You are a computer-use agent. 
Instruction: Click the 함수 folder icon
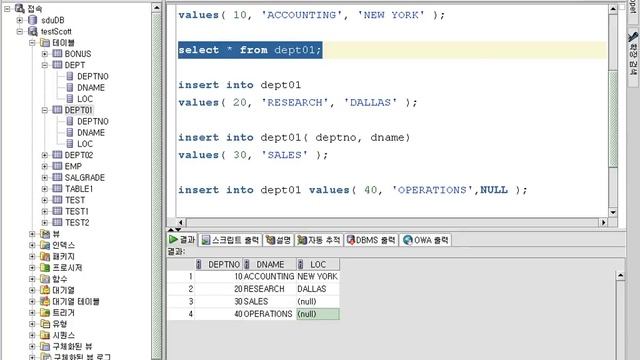(45, 279)
